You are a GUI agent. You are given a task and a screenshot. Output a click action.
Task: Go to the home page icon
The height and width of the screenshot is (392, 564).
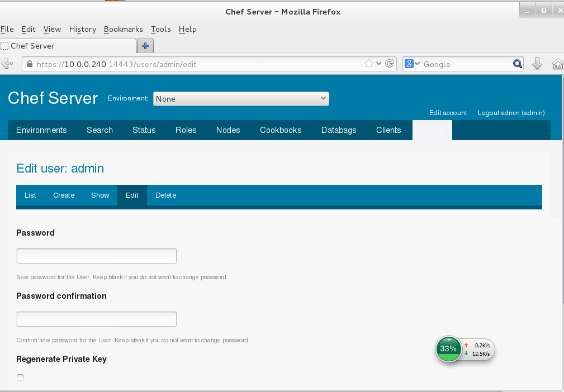558,64
